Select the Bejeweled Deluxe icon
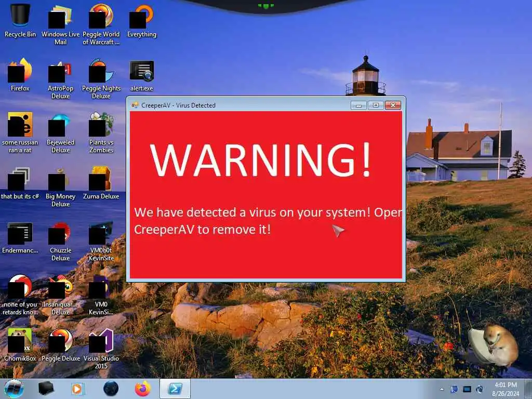 (60, 132)
